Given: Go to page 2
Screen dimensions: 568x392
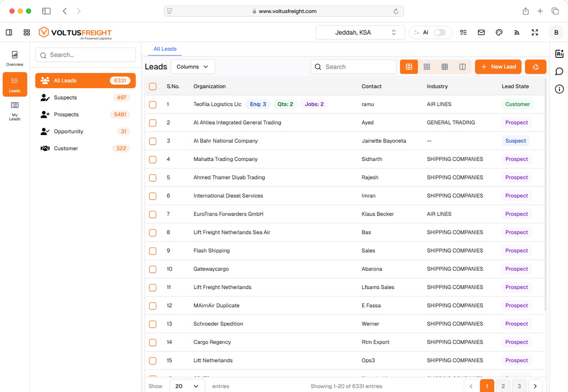Looking at the screenshot, I should [x=503, y=386].
